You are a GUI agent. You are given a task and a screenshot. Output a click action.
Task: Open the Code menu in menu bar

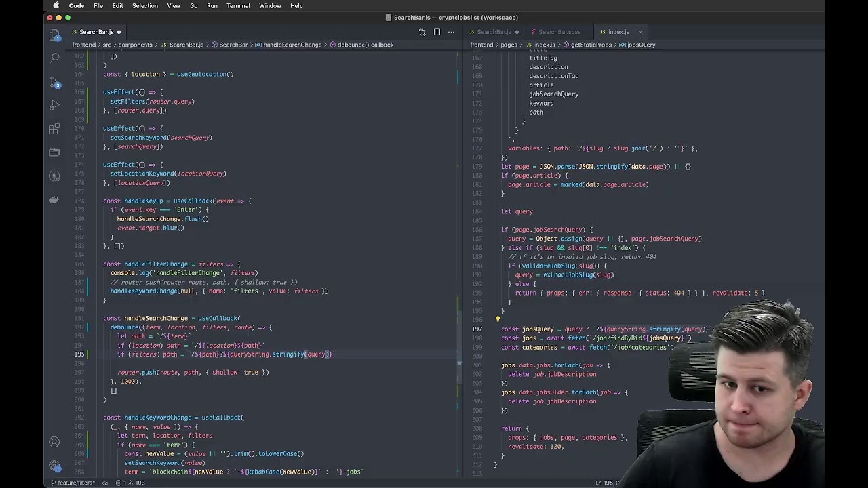point(77,5)
